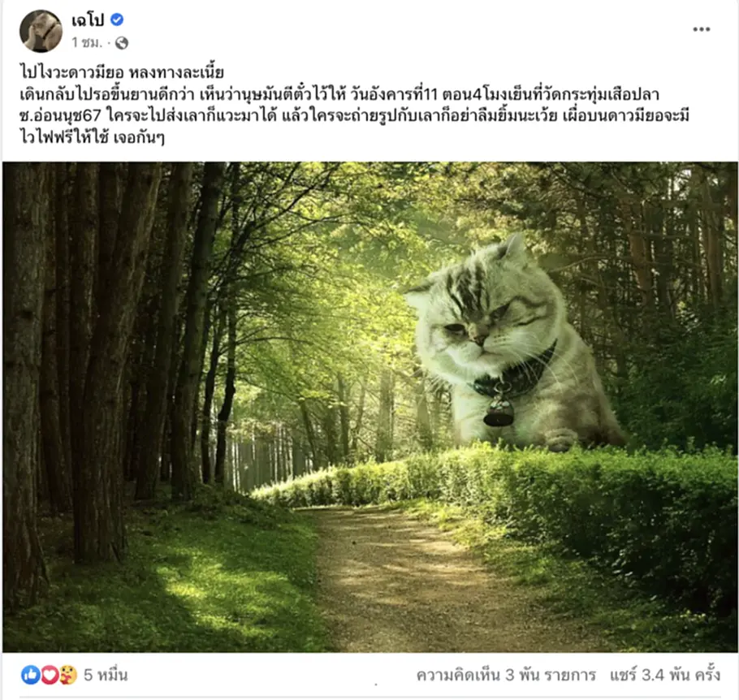Image resolution: width=739 pixels, height=700 pixels.
Task: Click the ไวไฟฟรีให้ใช้ เจอกันๆ last text line
Action: click(92, 137)
